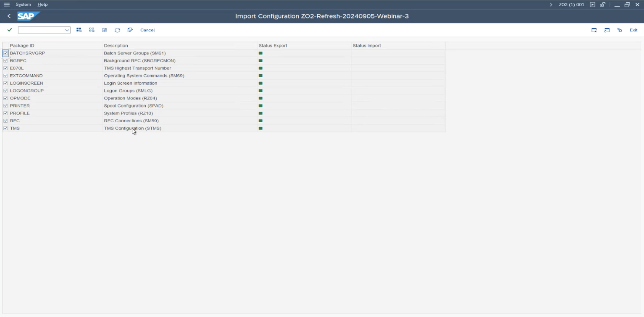The height and width of the screenshot is (317, 644).
Task: Click the back arrow beside the SAP logo
Action: [x=9, y=16]
